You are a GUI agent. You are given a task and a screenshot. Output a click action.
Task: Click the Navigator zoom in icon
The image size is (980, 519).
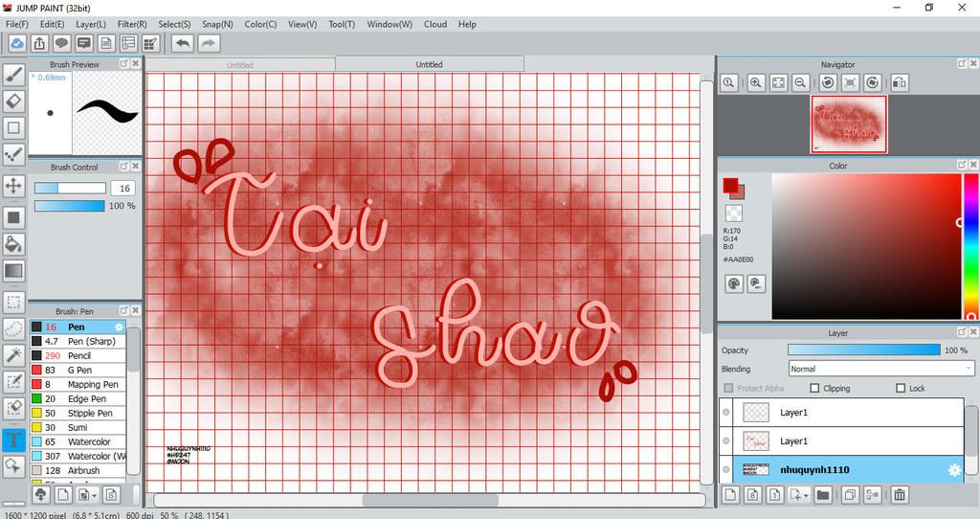(x=756, y=82)
